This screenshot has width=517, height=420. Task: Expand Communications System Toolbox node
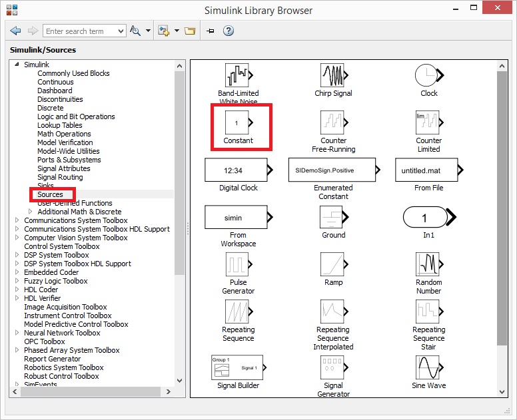coord(17,220)
